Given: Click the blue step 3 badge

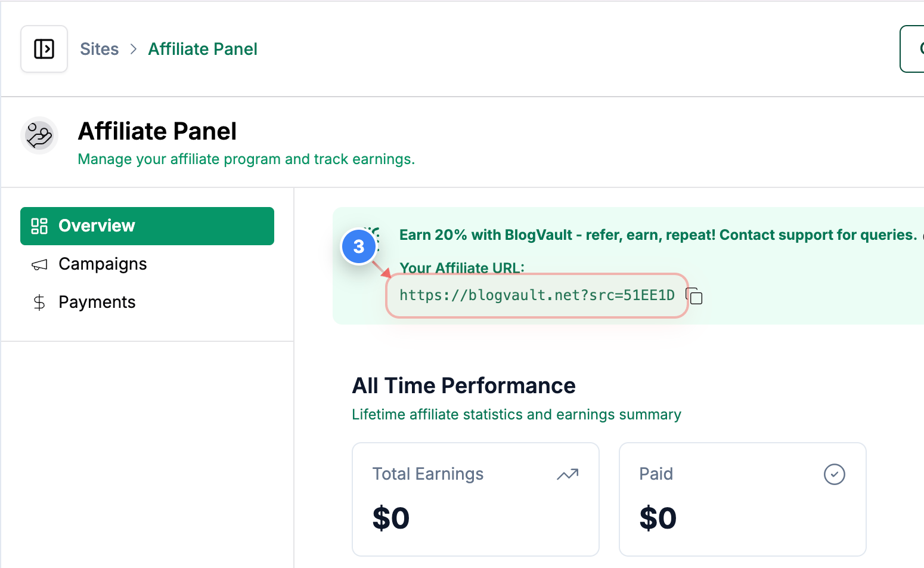Looking at the screenshot, I should [x=358, y=246].
